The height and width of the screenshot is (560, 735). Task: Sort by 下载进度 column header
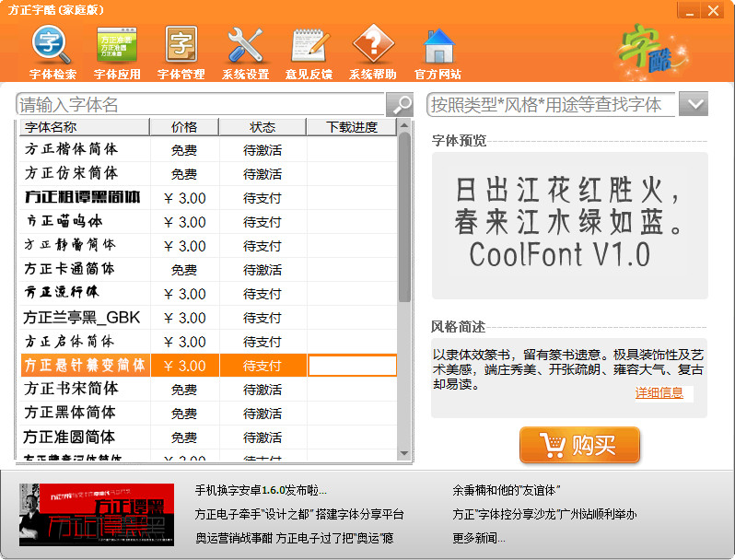coord(352,127)
